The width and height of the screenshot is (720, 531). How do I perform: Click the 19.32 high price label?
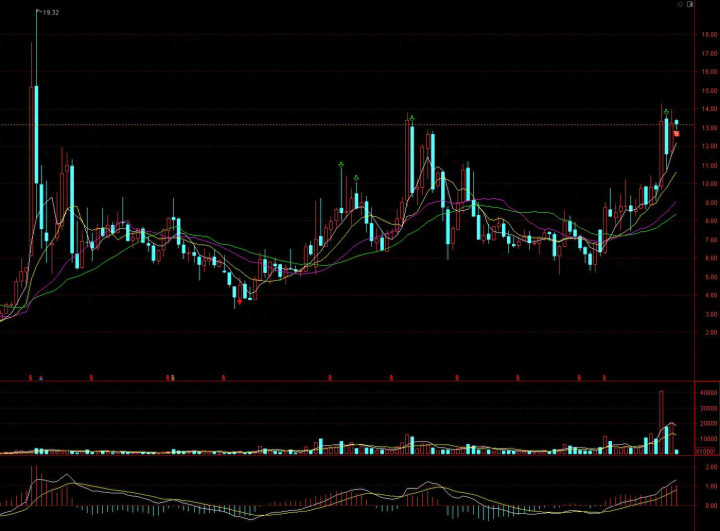click(51, 13)
